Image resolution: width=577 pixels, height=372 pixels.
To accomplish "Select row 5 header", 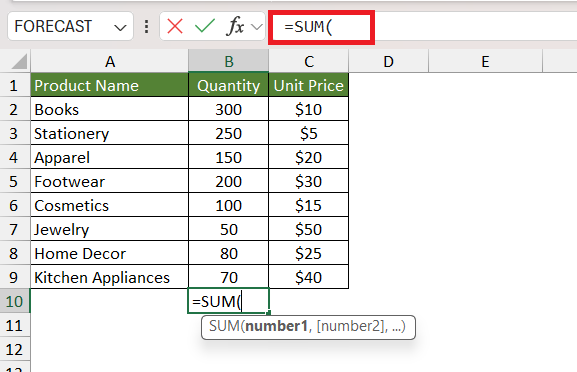I will [14, 181].
